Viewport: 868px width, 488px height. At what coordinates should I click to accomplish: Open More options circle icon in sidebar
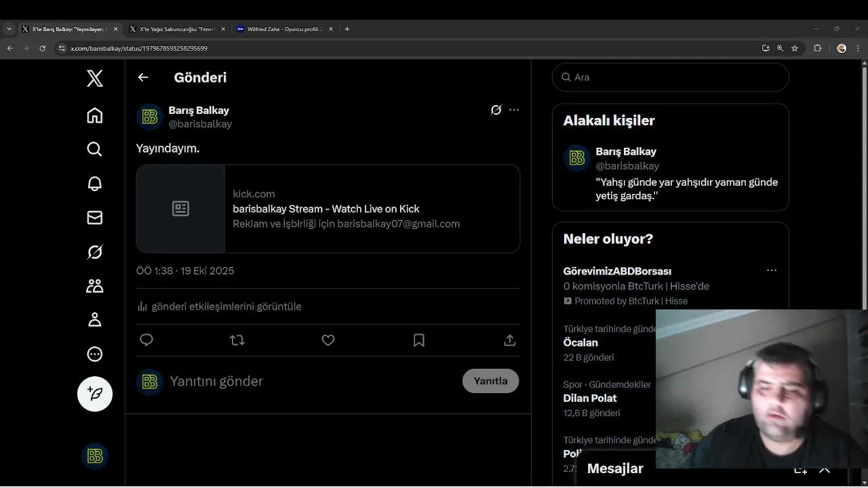click(x=95, y=354)
